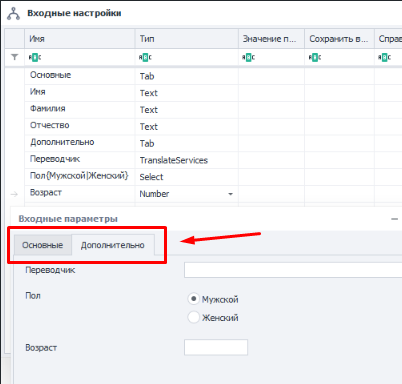
Task: Click the Text type cell in Имя row
Action: (187, 93)
